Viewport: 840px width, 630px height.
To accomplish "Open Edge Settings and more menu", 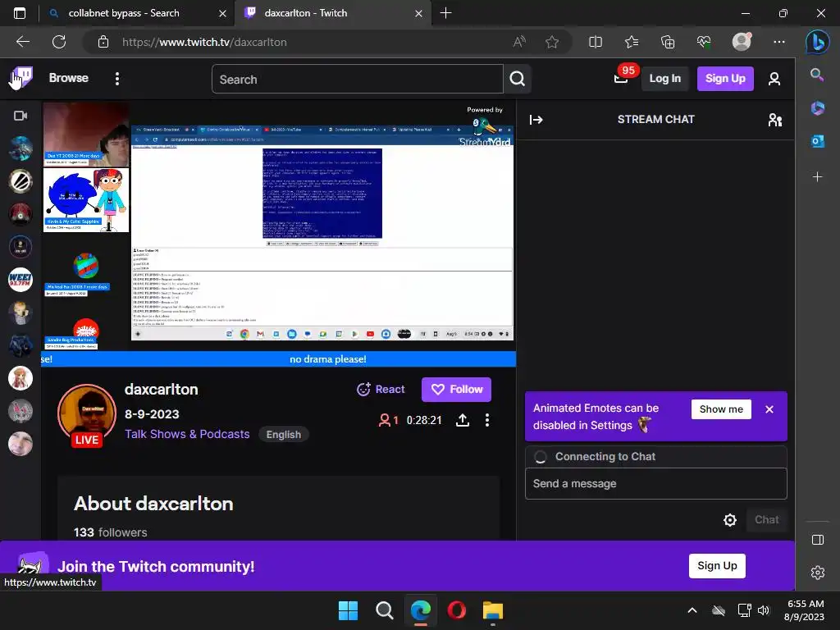I will (x=779, y=42).
